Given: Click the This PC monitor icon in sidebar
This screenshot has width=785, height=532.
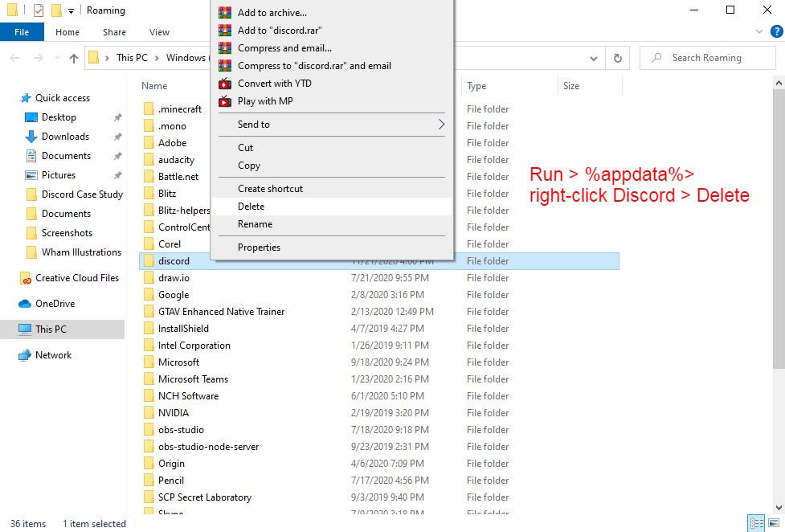Looking at the screenshot, I should 25,329.
